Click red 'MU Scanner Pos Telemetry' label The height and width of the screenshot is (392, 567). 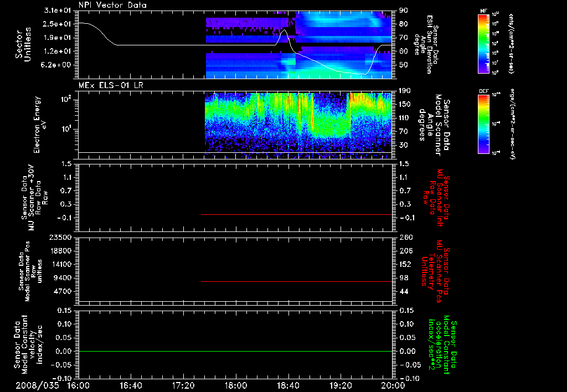(436, 271)
